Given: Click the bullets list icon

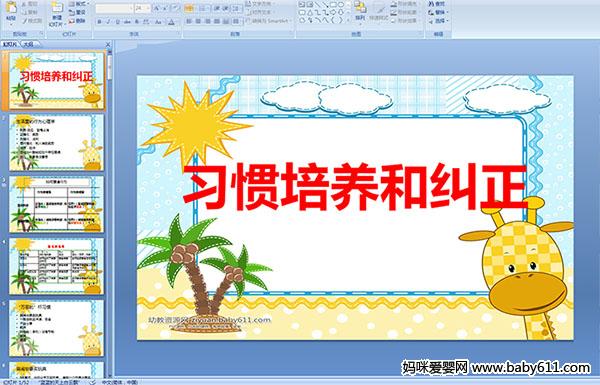Looking at the screenshot, I should [189, 8].
